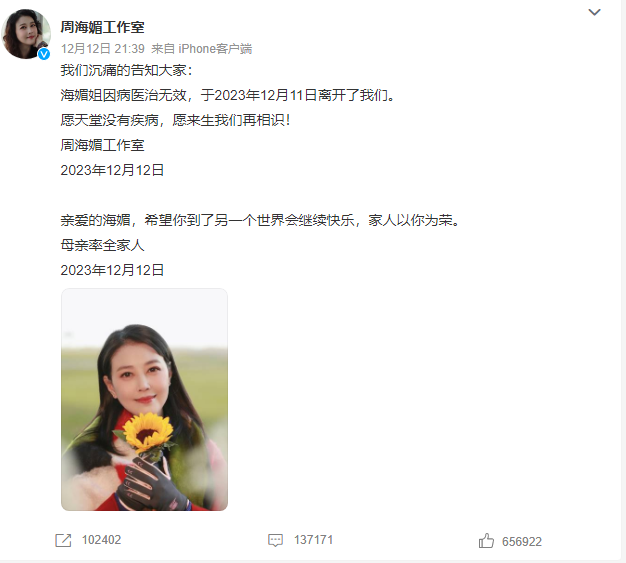Click the line 我们沉痛的告知大家
This screenshot has height=563, width=626.
[127, 70]
